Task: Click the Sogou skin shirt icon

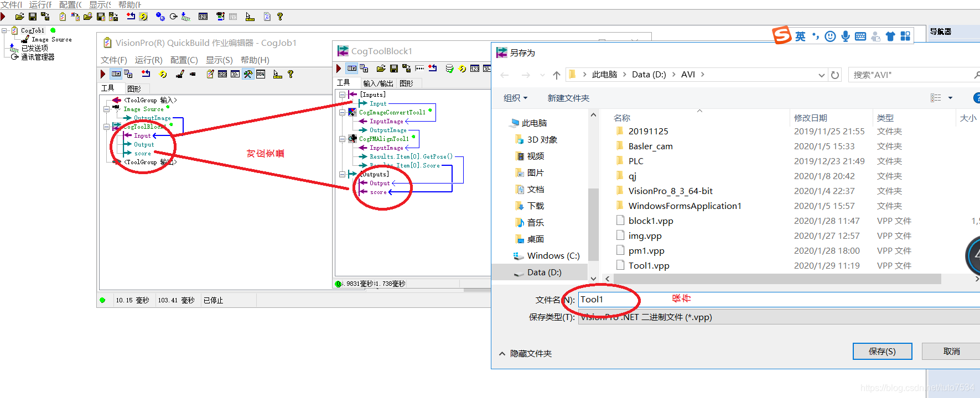Action: [x=890, y=36]
